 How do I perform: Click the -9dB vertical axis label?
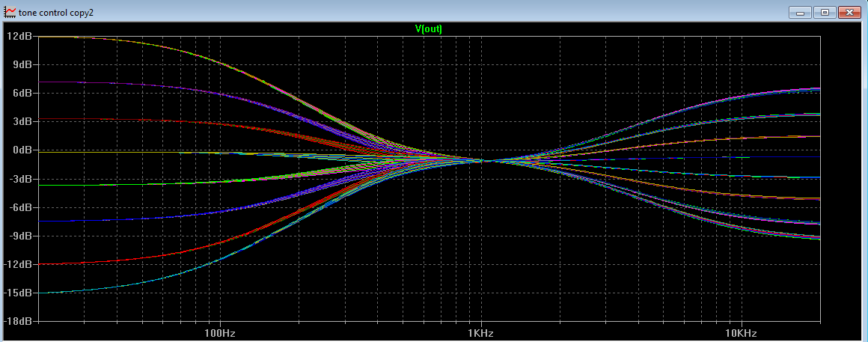point(22,236)
